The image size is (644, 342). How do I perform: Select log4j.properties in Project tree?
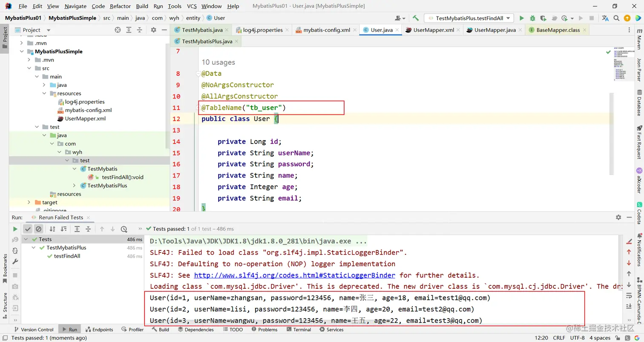point(85,102)
